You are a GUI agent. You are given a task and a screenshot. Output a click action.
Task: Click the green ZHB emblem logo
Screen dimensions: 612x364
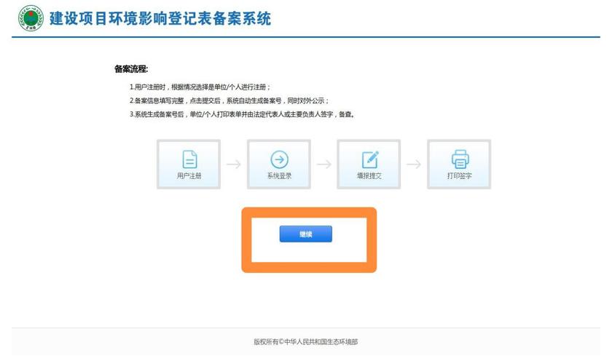31,18
